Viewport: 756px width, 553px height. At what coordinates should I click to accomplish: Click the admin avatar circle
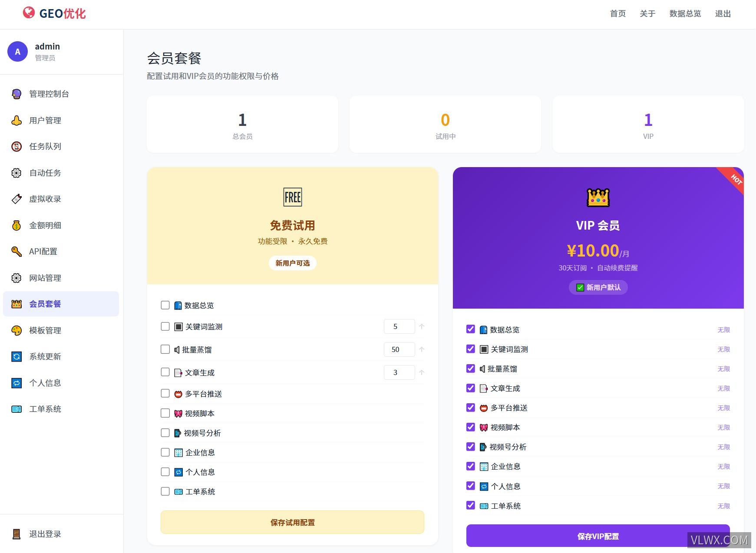pos(17,52)
